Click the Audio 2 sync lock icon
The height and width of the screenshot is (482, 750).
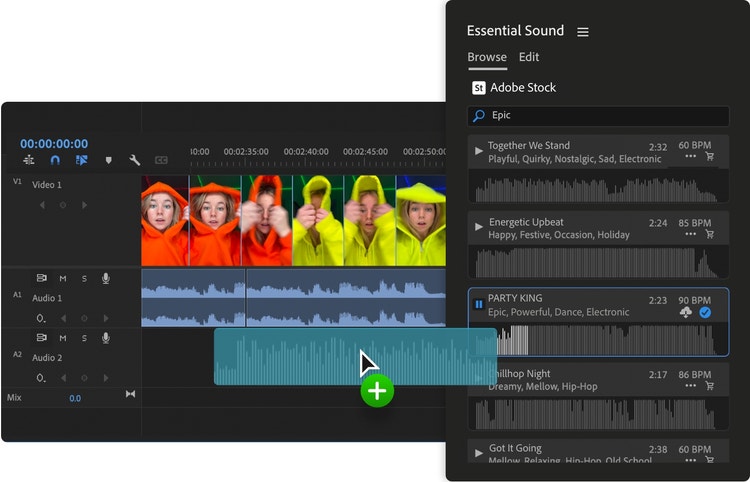click(x=42, y=338)
